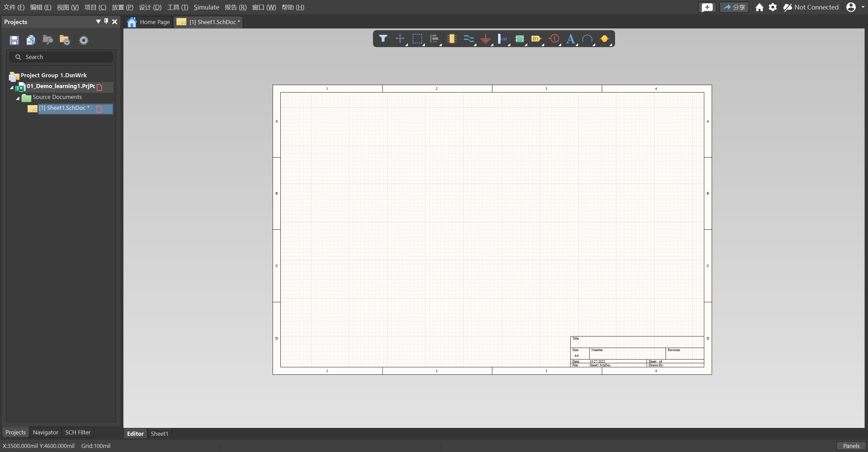Choose the Place Arc drawing tool
Screen dimensions: 868x452
[587, 39]
